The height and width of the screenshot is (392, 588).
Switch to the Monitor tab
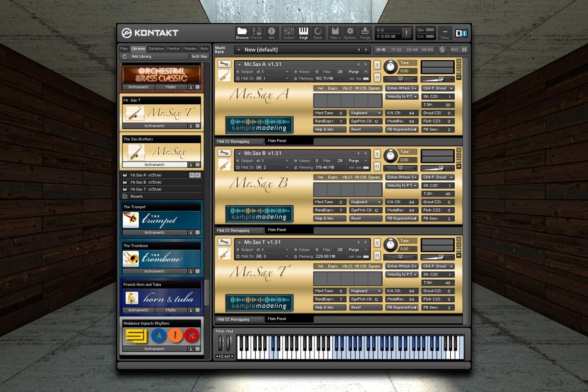pyautogui.click(x=173, y=49)
